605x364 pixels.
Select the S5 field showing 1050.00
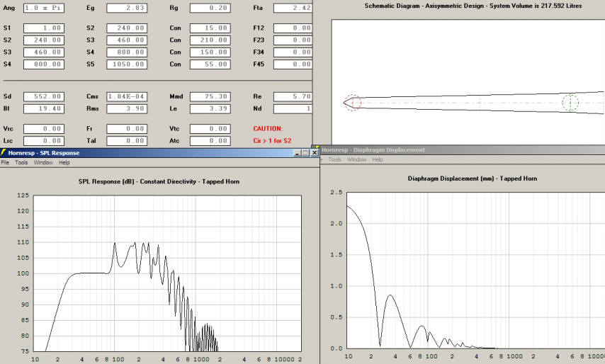pos(127,64)
